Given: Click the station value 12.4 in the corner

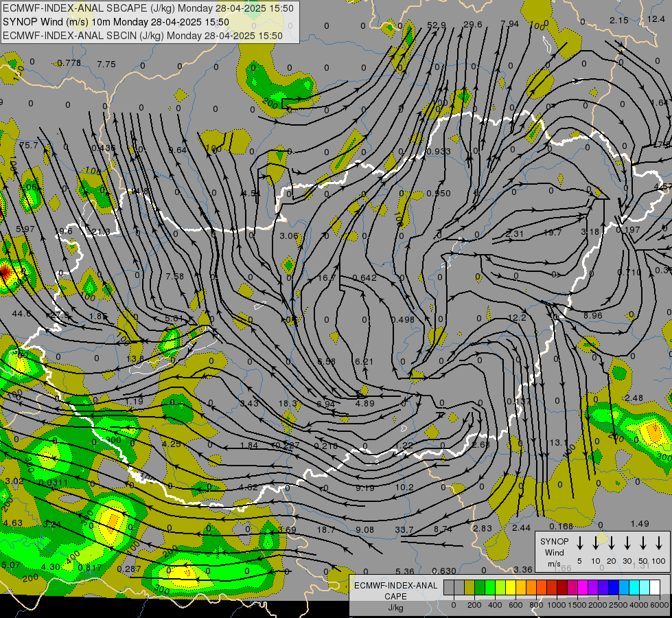Looking at the screenshot, I should [656, 19].
